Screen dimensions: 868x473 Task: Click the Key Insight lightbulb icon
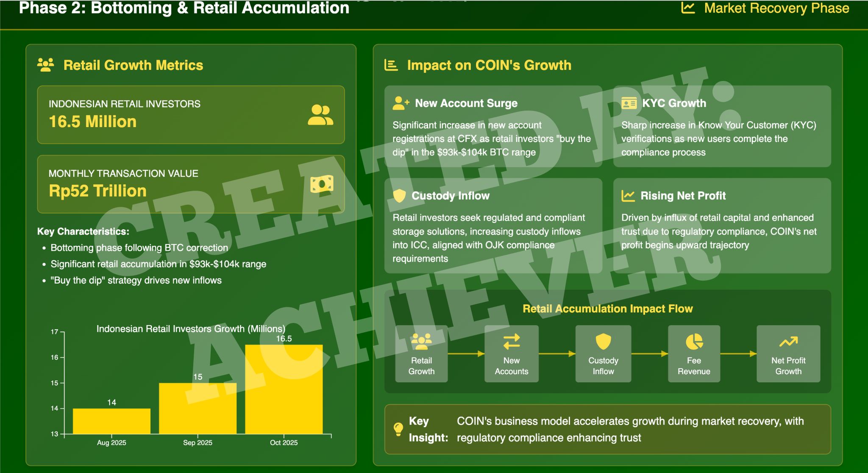point(398,429)
